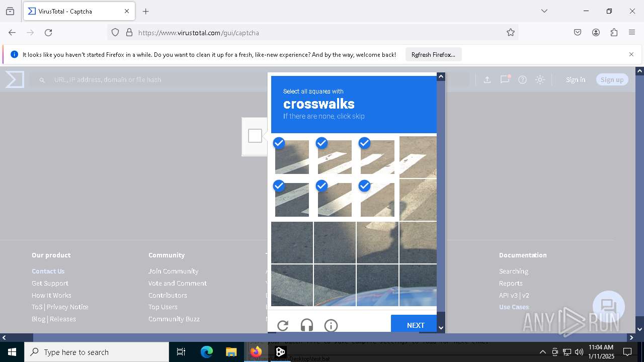Image resolution: width=644 pixels, height=362 pixels.
Task: Click the address bar URL
Action: click(198, 33)
